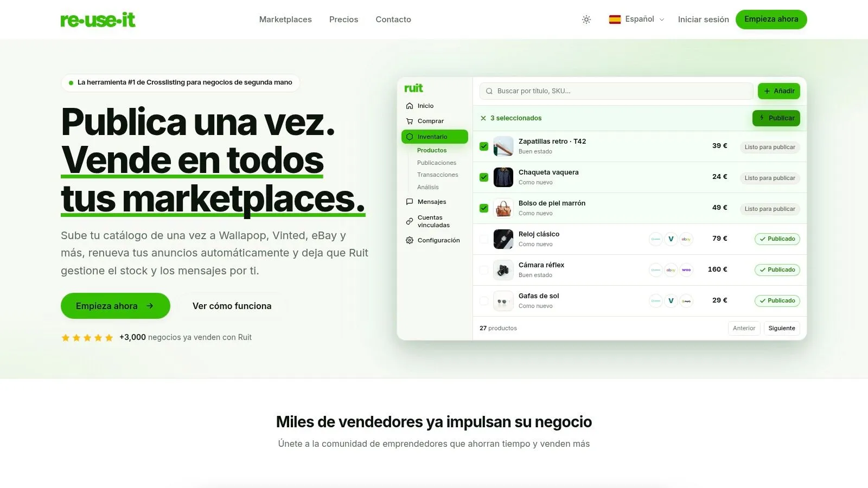Click the Zapatillas retro product thumbnail
Image resolution: width=868 pixels, height=488 pixels.
[x=503, y=146]
